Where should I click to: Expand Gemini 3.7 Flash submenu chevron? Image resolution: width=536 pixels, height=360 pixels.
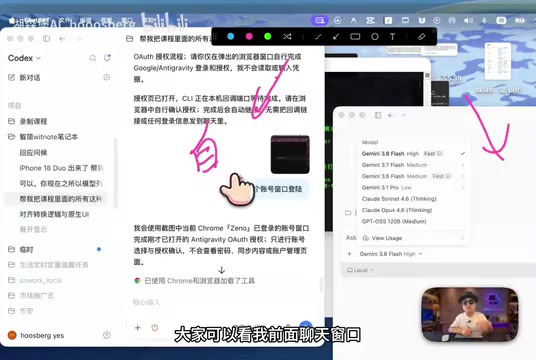coord(463,165)
